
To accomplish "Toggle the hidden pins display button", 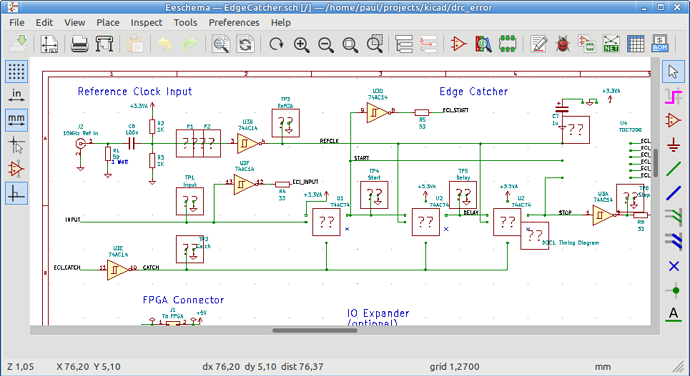I will 16,169.
